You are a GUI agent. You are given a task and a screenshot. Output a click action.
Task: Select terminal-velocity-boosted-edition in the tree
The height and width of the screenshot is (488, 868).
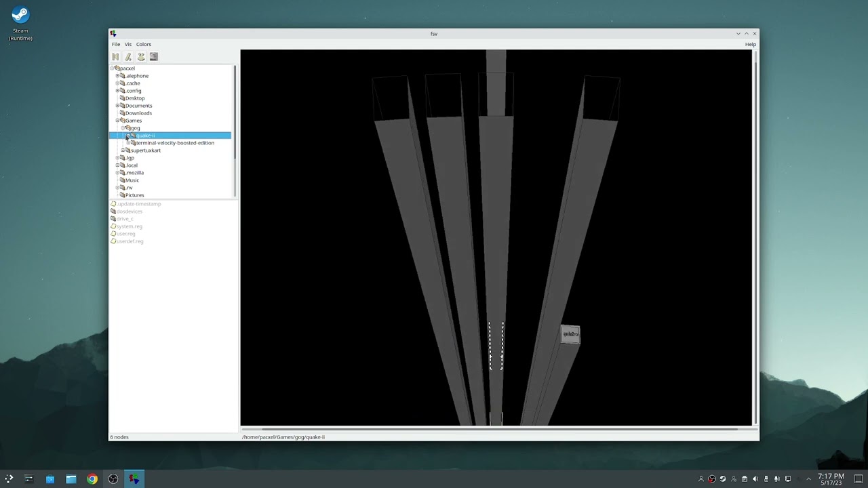click(175, 143)
